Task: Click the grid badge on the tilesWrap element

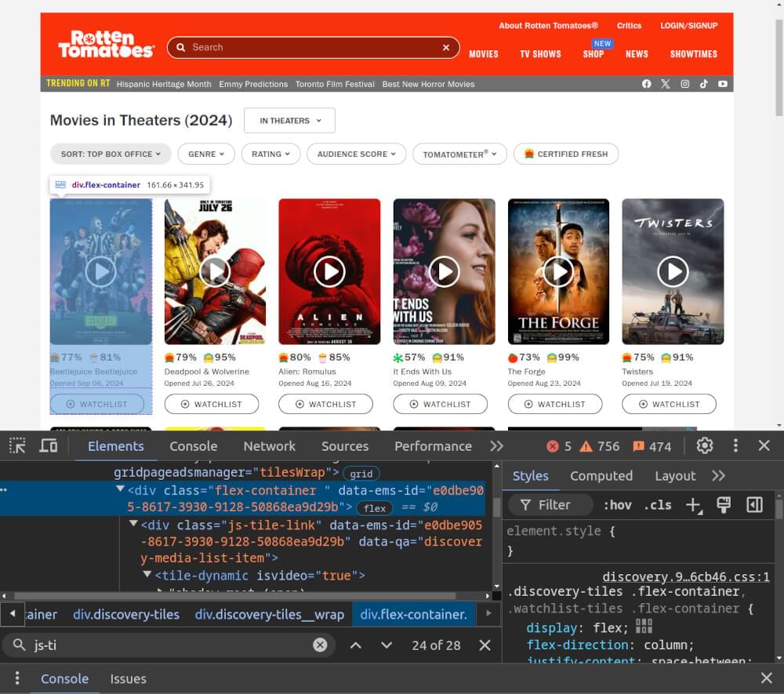Action: click(361, 472)
